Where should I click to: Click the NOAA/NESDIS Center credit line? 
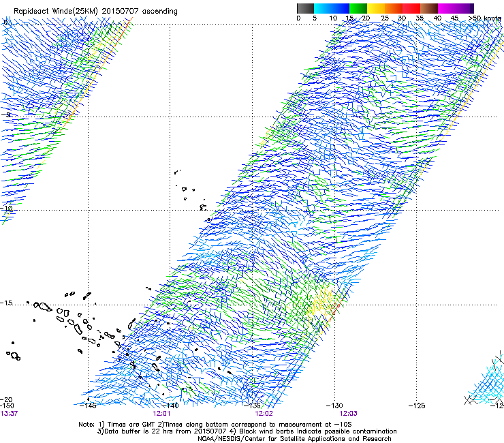point(294,439)
